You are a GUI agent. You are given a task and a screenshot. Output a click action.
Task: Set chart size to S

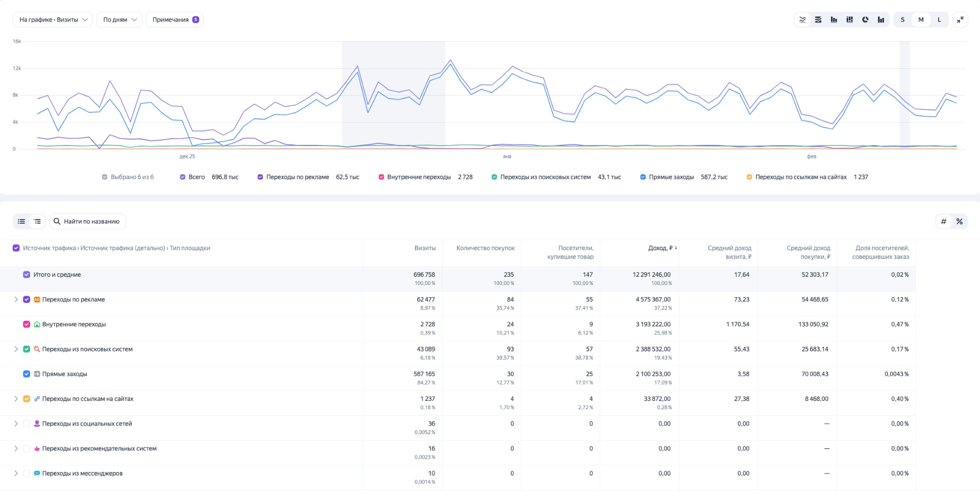point(902,20)
